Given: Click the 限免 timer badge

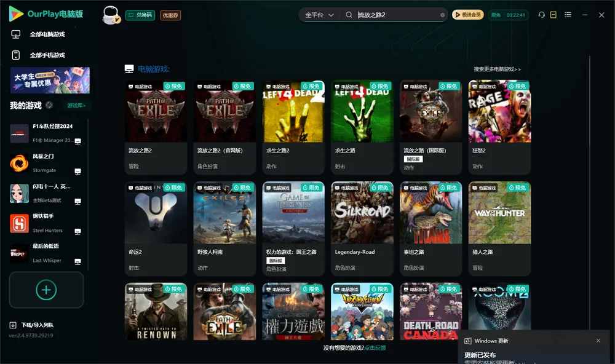Looking at the screenshot, I should [508, 15].
